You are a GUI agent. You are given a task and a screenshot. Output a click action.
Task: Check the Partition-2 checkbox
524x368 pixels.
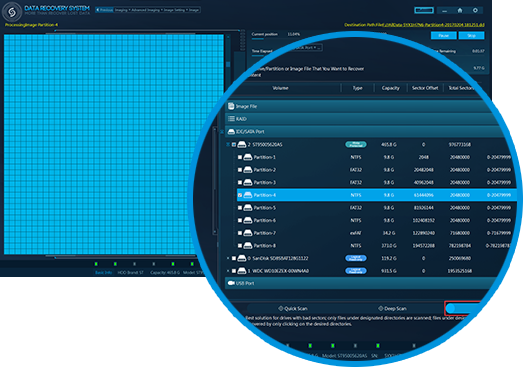click(x=240, y=170)
